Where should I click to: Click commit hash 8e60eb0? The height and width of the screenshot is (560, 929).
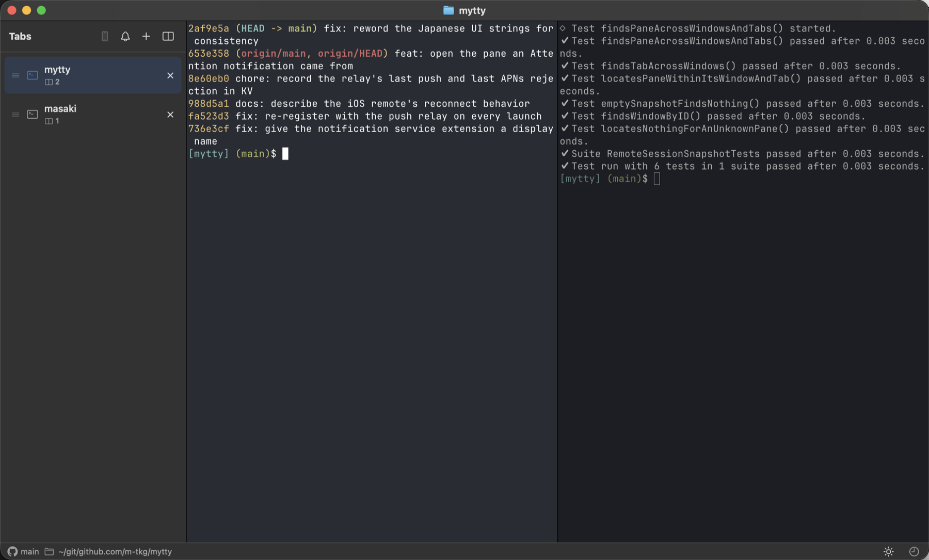(x=209, y=78)
